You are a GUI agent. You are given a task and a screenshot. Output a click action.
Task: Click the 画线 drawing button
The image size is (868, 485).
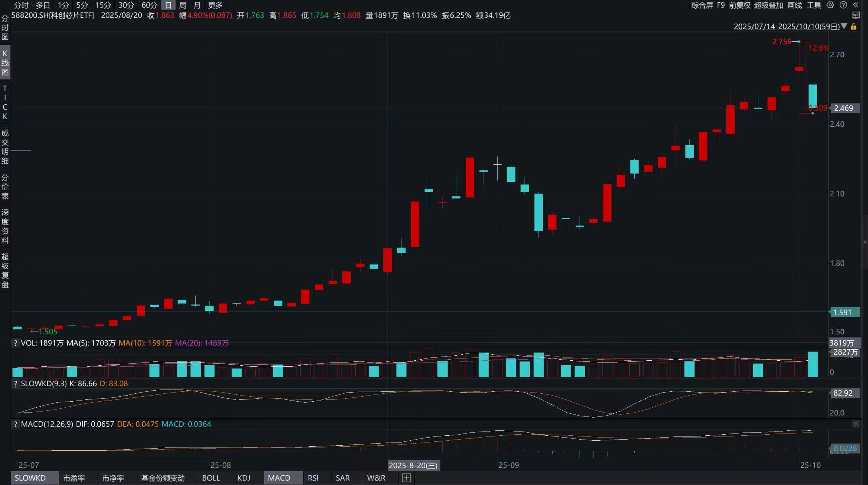pos(795,5)
